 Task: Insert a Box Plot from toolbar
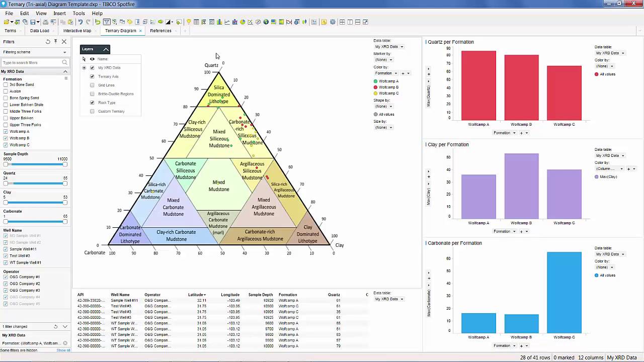pos(304,22)
